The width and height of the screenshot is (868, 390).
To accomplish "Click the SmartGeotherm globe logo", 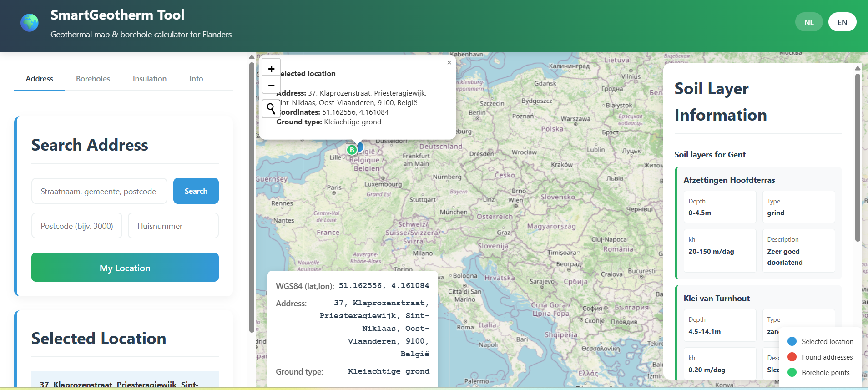I will (x=30, y=23).
